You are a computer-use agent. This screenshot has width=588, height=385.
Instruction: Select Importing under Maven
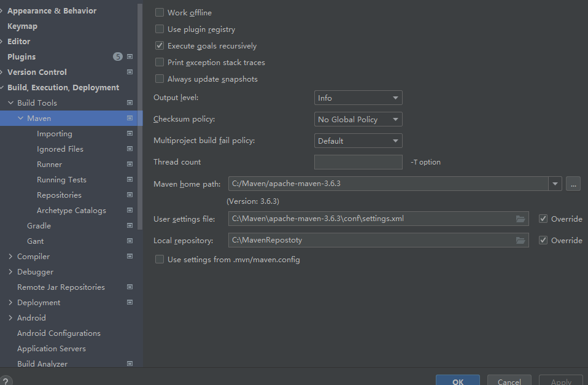(x=55, y=134)
